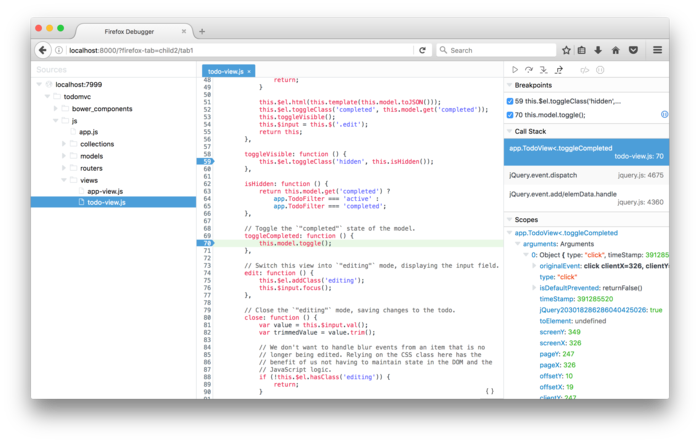Uncheck breakpoint 70 this.model.toggle() checkbox
Viewport: 700px width, 443px height.
pos(511,115)
